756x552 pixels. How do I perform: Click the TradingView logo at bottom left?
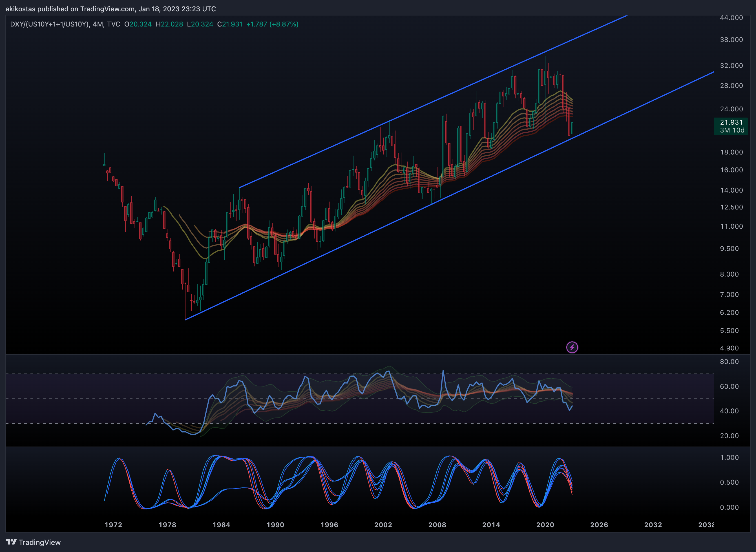(11, 542)
